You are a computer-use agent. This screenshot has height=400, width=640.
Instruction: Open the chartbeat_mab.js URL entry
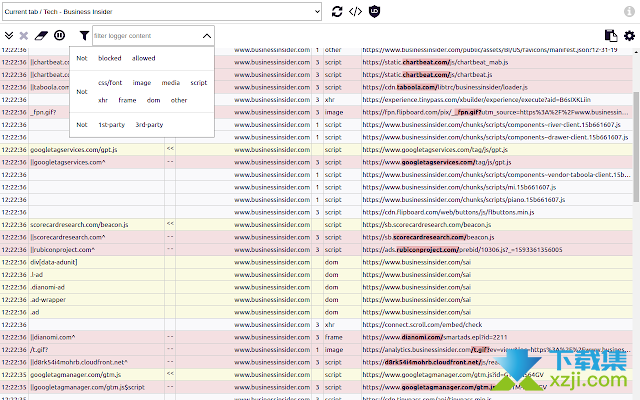(436, 62)
